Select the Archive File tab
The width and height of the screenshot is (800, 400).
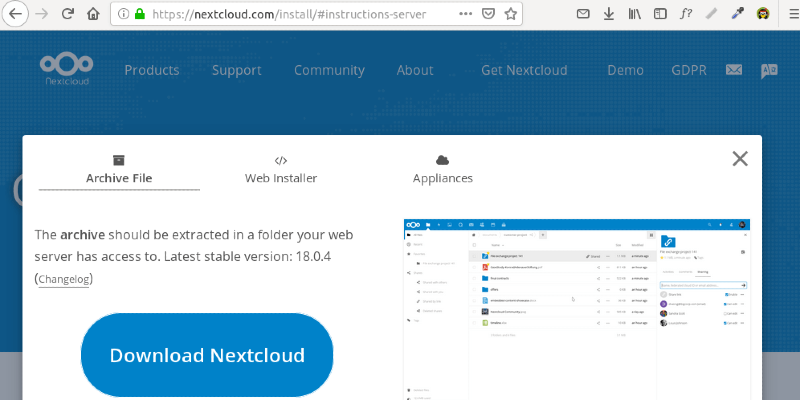point(119,171)
